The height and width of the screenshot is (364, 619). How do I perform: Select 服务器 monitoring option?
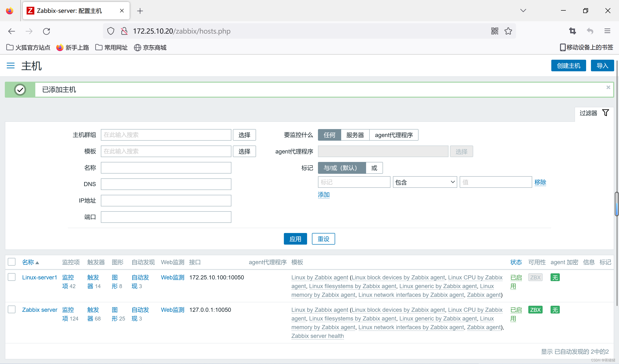click(355, 135)
